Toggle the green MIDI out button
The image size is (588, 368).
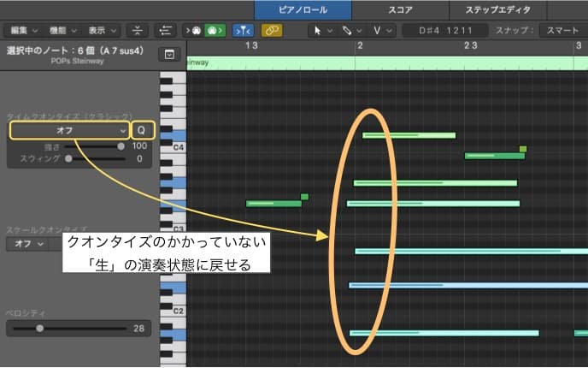(214, 30)
